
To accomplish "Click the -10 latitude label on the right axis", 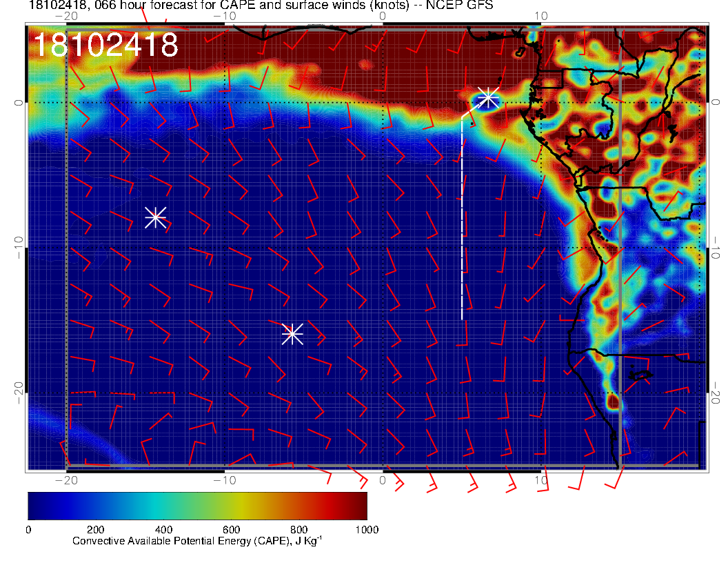I will click(716, 248).
